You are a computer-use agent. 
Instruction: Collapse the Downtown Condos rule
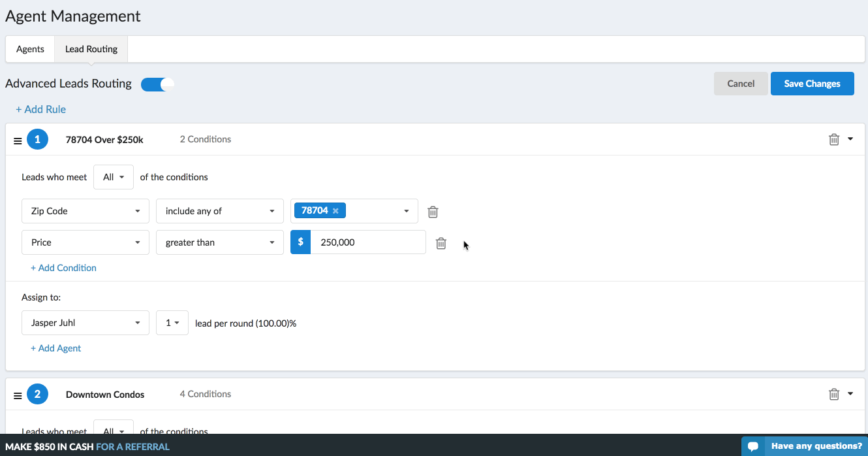(x=850, y=393)
